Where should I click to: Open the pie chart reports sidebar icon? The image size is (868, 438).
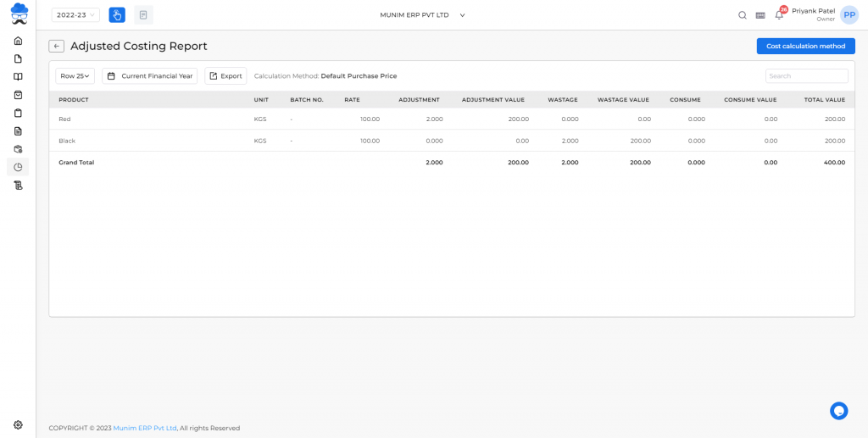point(18,167)
